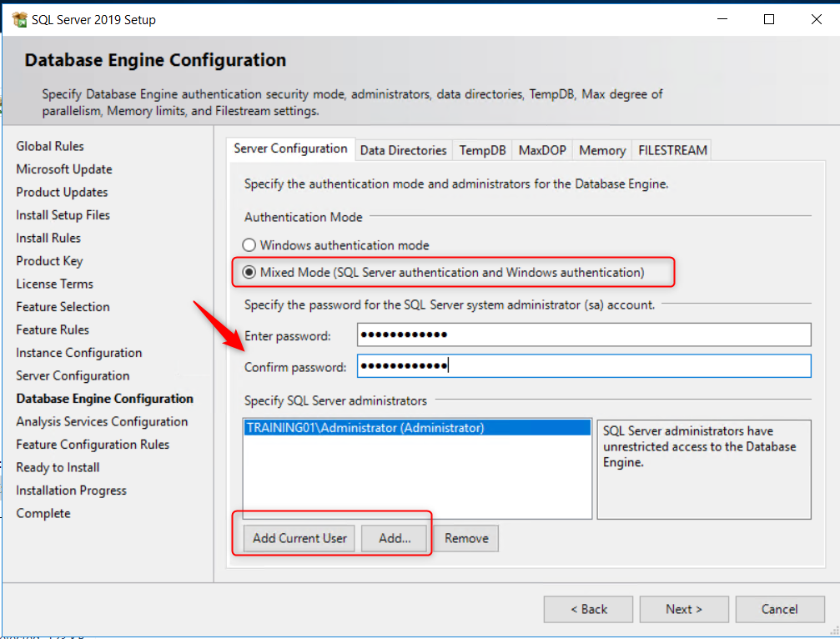Image resolution: width=840 pixels, height=639 pixels.
Task: Select Mixed Mode authentication radio button
Action: [249, 272]
